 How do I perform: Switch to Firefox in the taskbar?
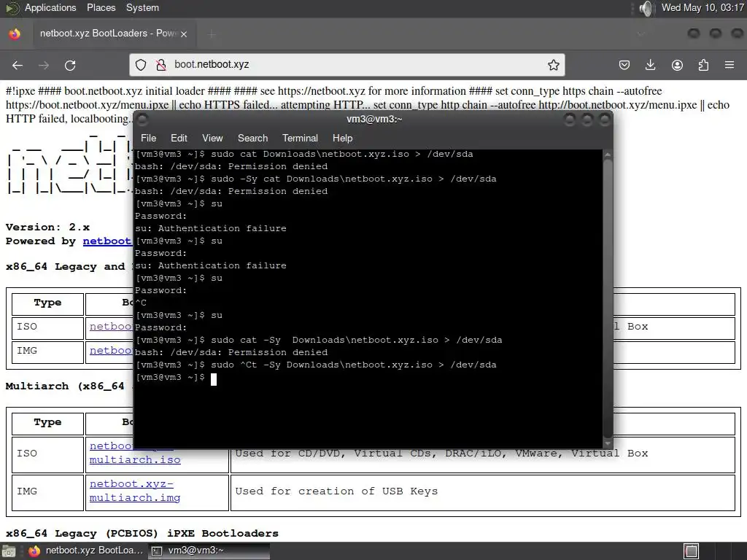point(86,551)
